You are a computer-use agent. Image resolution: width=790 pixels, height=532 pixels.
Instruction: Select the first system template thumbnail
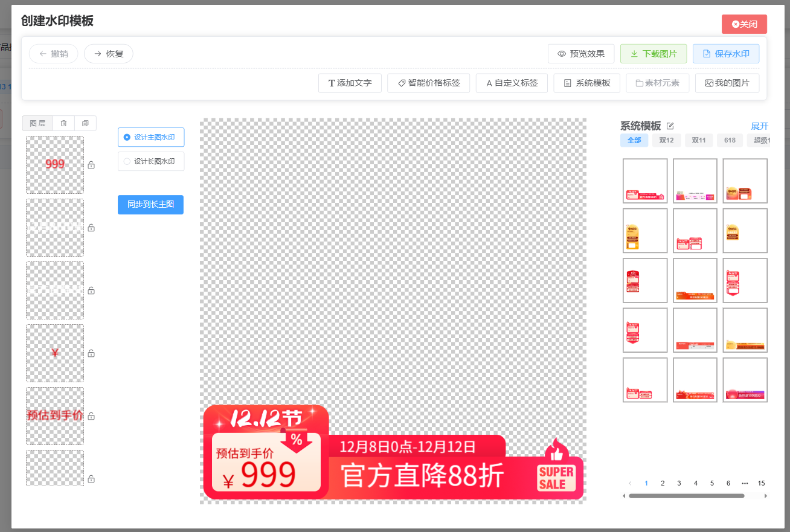[644, 181]
